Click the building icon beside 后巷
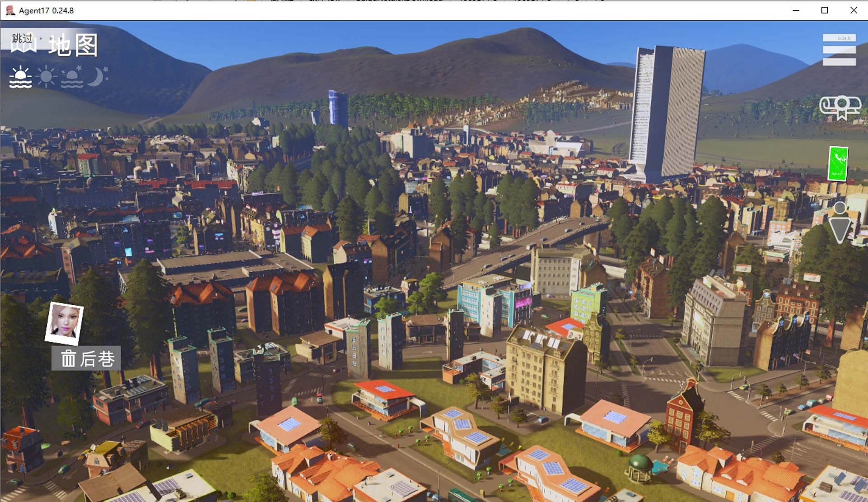This screenshot has width=868, height=502. [68, 359]
